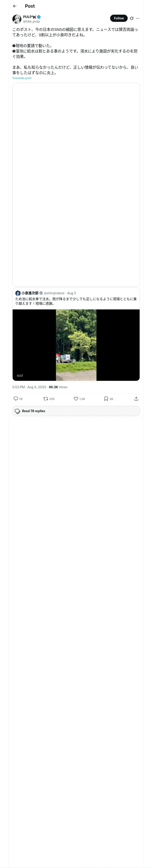Open @shinjirokoiz handle in quoted post
The width and height of the screenshot is (152, 868).
pyautogui.click(x=54, y=293)
